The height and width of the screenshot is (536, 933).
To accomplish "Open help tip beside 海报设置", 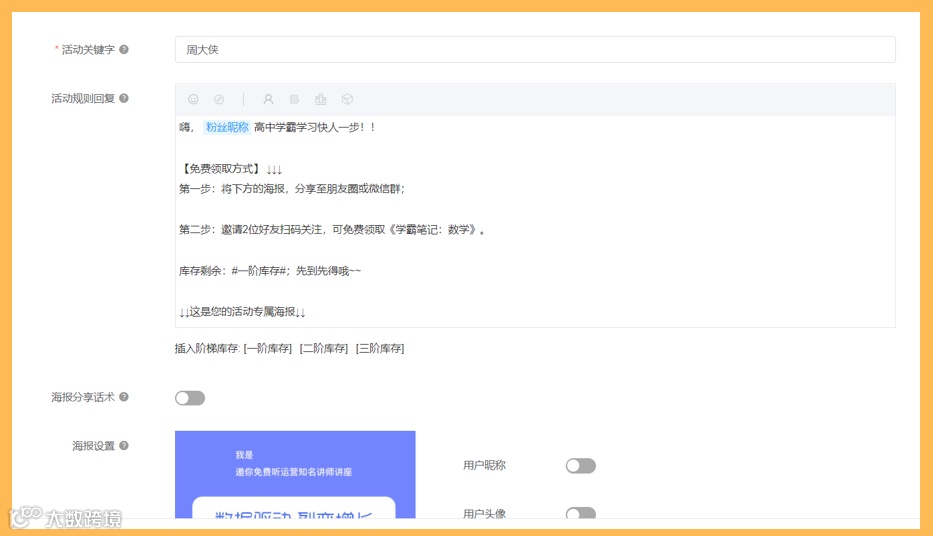I will pyautogui.click(x=124, y=446).
